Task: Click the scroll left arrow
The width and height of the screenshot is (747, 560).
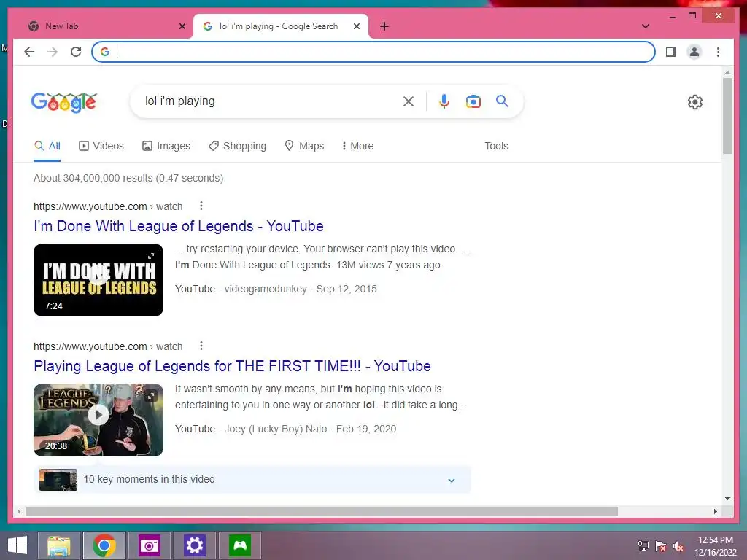Action: 19,511
